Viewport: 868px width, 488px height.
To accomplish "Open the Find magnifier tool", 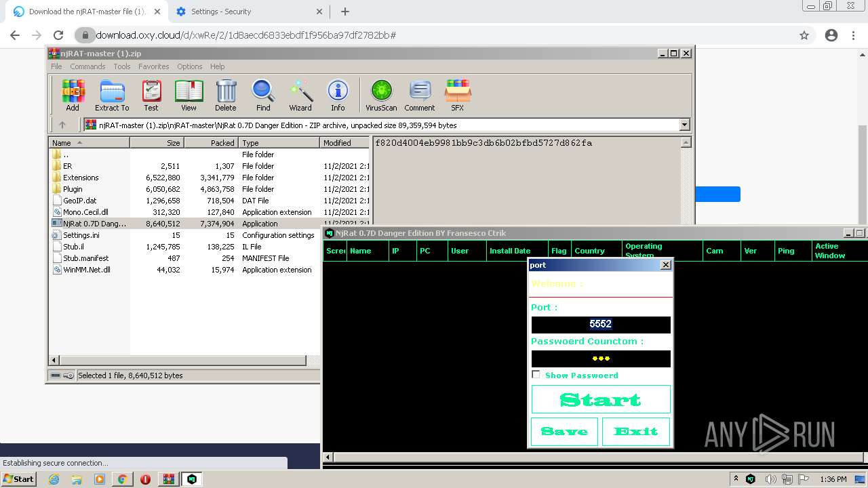I will click(263, 95).
